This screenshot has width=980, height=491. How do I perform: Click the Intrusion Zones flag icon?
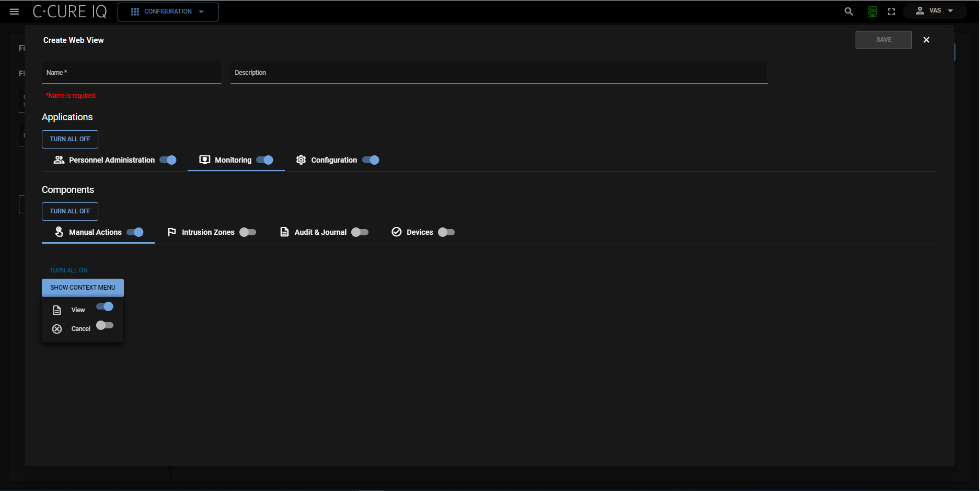pos(171,232)
